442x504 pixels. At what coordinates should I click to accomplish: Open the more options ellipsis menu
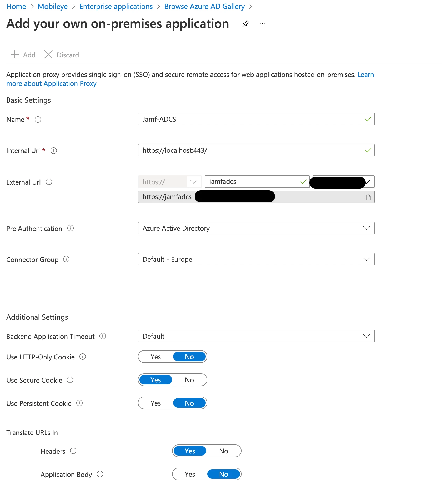[x=263, y=24]
